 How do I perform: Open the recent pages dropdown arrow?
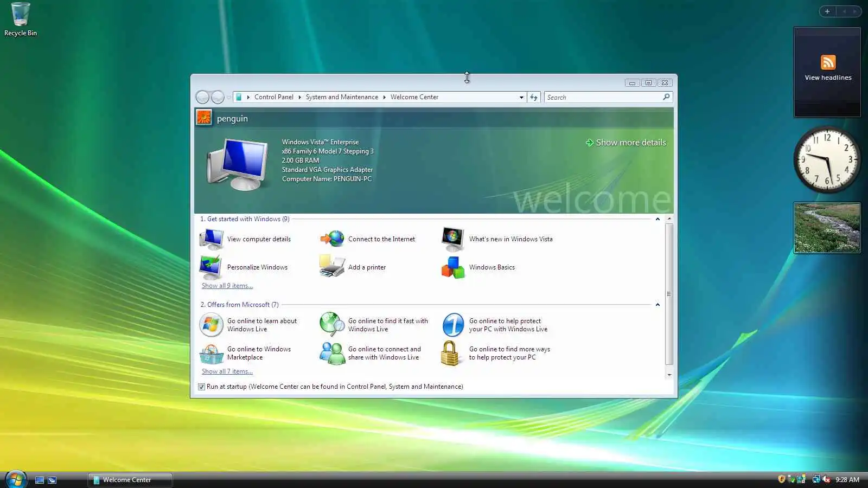pos(229,97)
